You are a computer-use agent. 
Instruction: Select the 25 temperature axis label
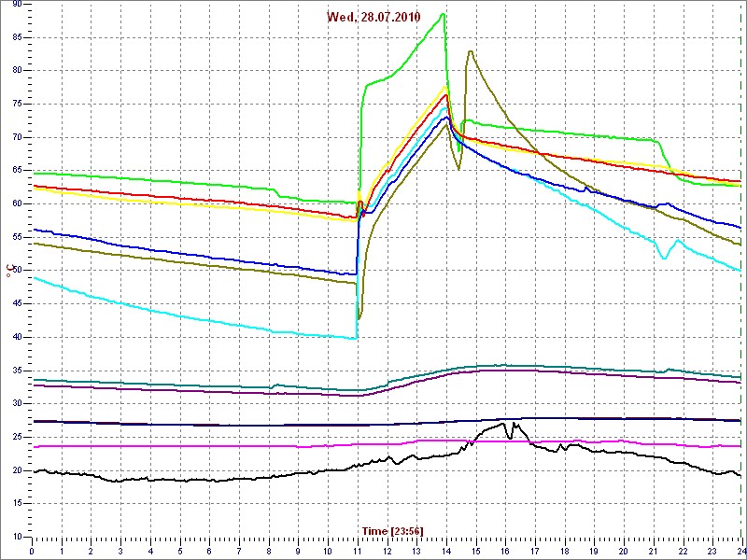[17, 437]
